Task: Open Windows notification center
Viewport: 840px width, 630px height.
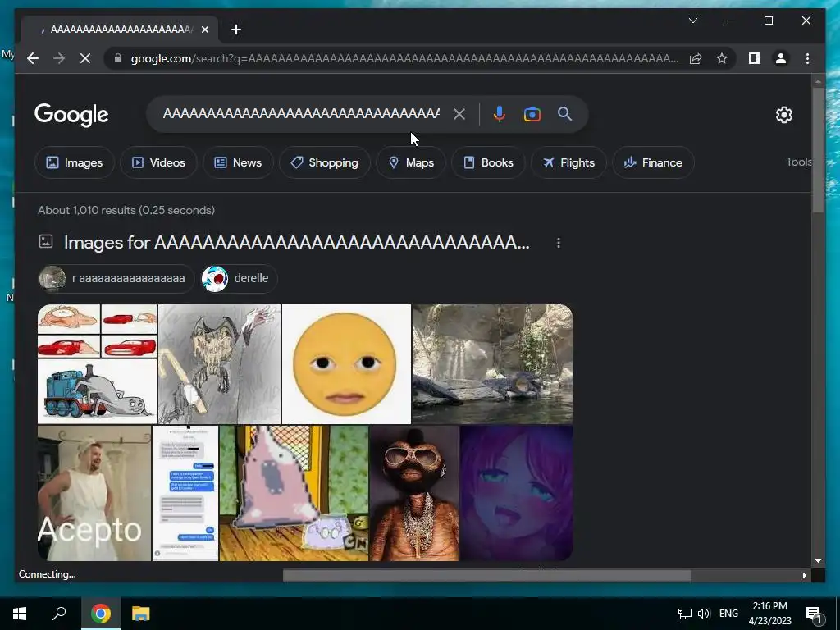Action: pos(814,614)
